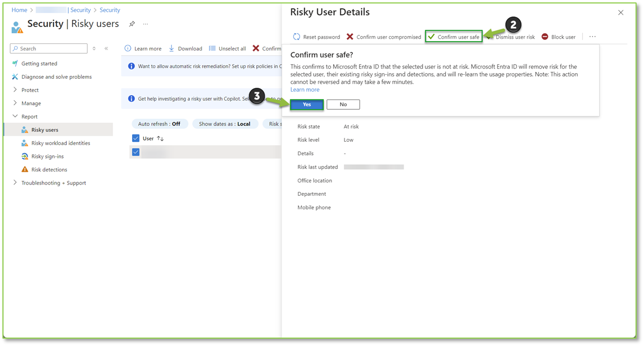Click the Reset password icon
This screenshot has width=644, height=346.
[297, 37]
